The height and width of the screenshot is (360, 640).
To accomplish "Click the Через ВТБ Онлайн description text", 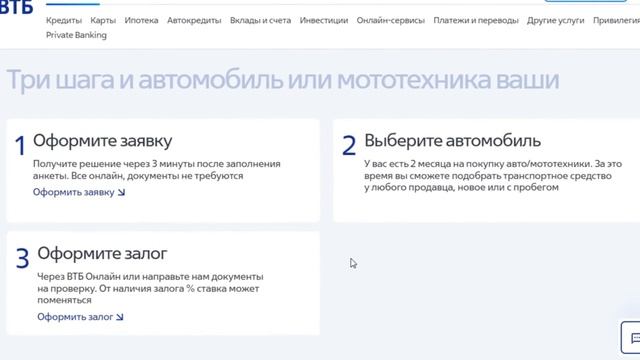I will click(150, 288).
